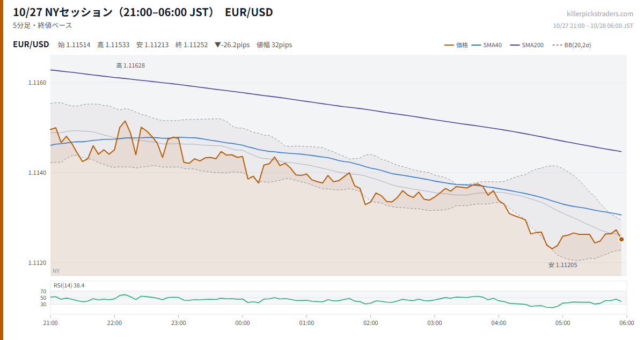Select the SMA200 legend entry
644x340 pixels.
click(x=527, y=45)
